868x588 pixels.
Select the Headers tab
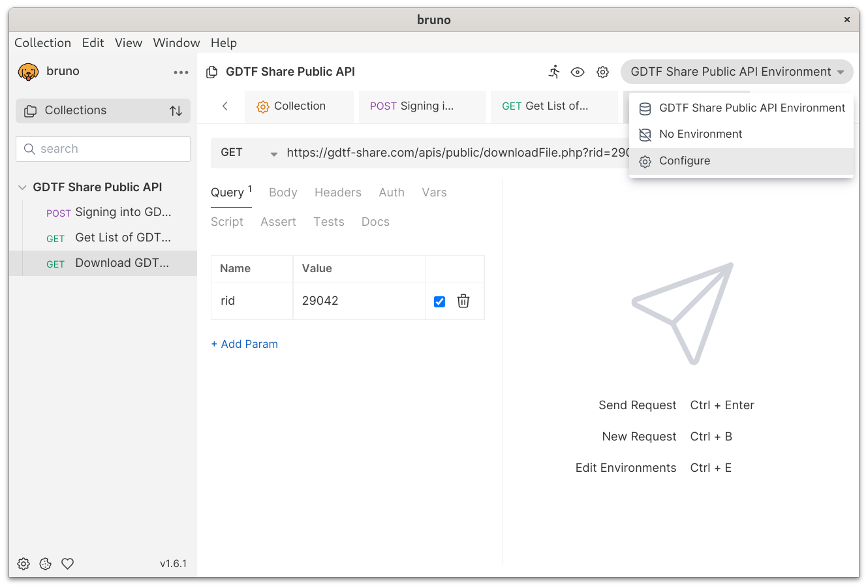(x=337, y=193)
